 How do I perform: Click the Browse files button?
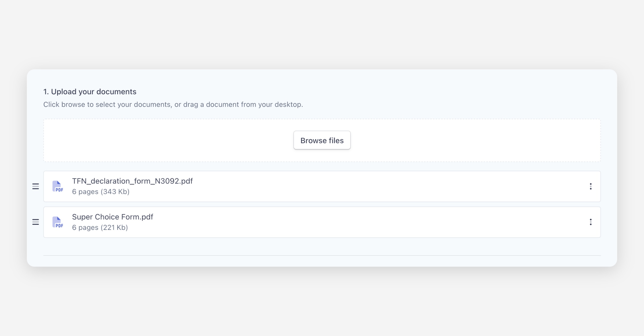point(322,140)
